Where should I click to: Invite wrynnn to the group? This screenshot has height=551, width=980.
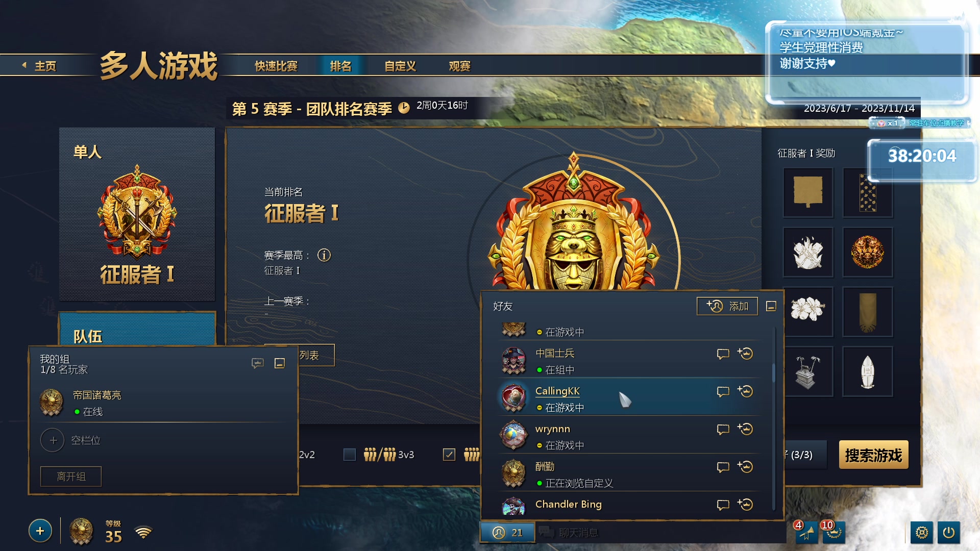point(745,429)
